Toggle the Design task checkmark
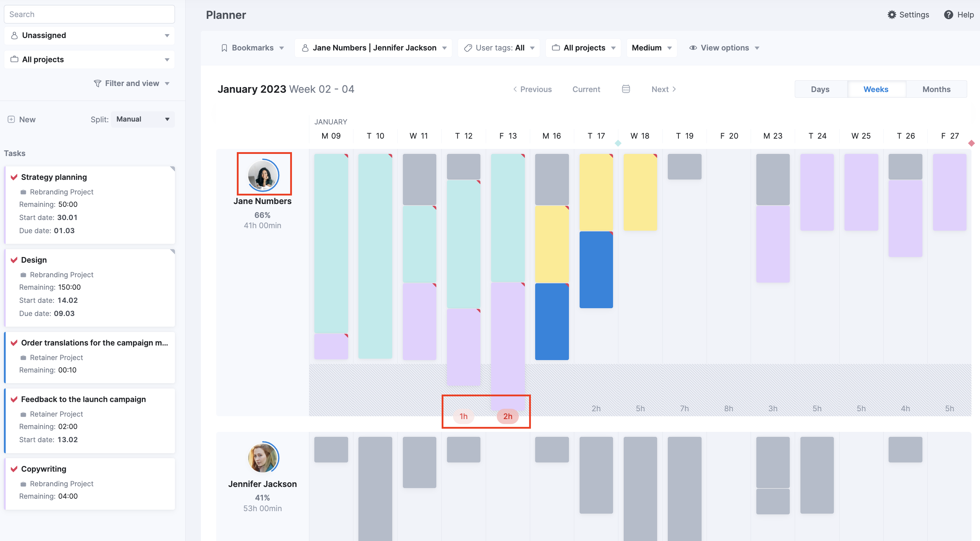 pyautogui.click(x=14, y=260)
